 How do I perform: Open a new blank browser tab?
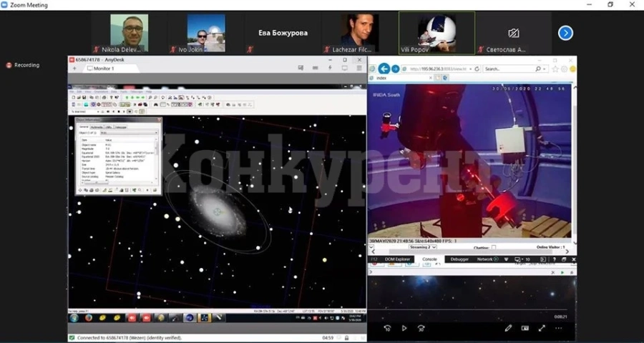click(438, 78)
